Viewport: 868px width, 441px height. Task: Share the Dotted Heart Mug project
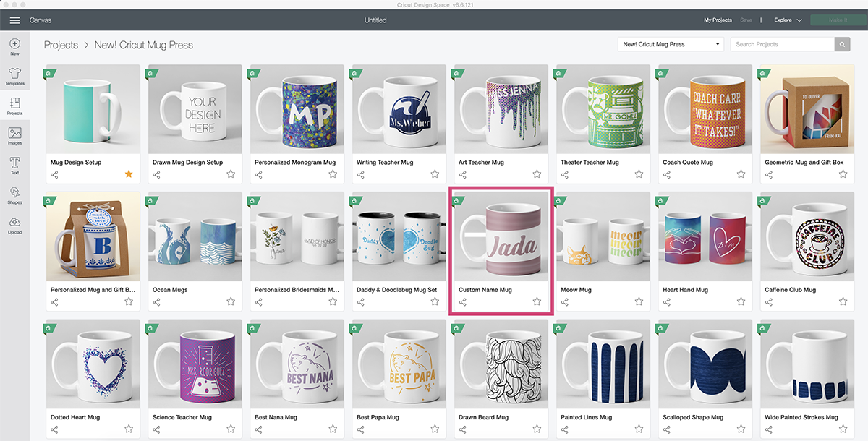pos(54,429)
